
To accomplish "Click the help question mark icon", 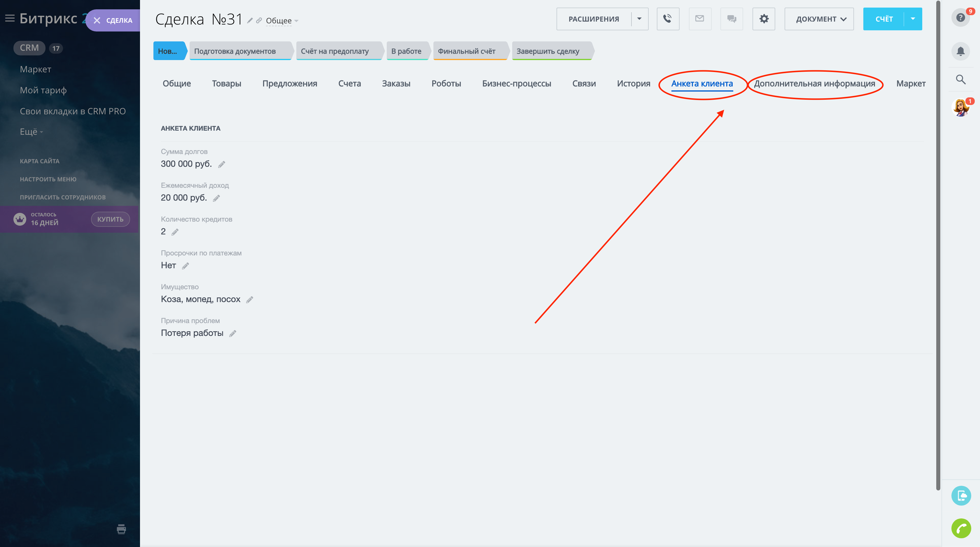I will (x=960, y=18).
